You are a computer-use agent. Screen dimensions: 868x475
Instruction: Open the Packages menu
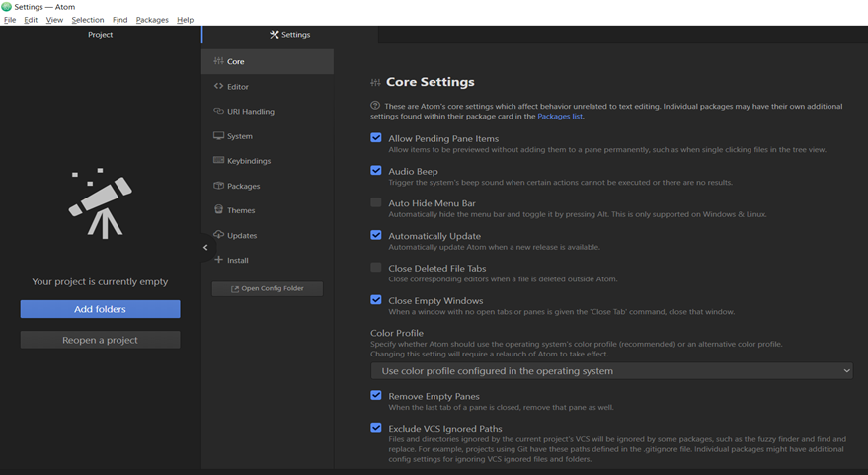click(152, 20)
